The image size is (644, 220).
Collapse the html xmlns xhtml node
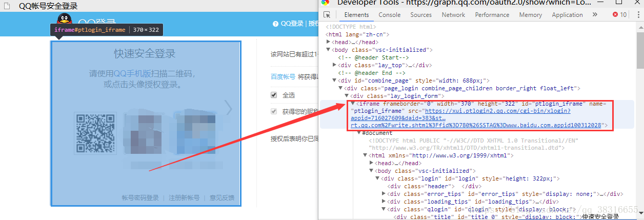(365, 155)
